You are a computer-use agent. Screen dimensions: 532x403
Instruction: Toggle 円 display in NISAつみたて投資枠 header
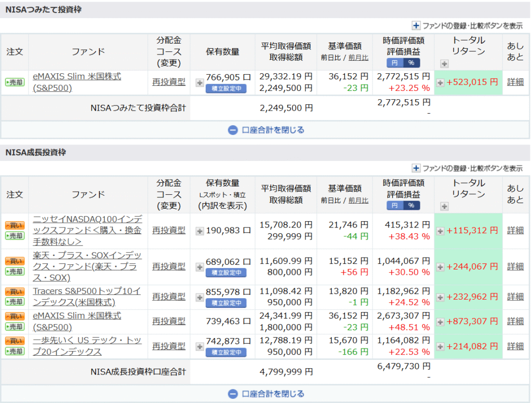coord(395,63)
